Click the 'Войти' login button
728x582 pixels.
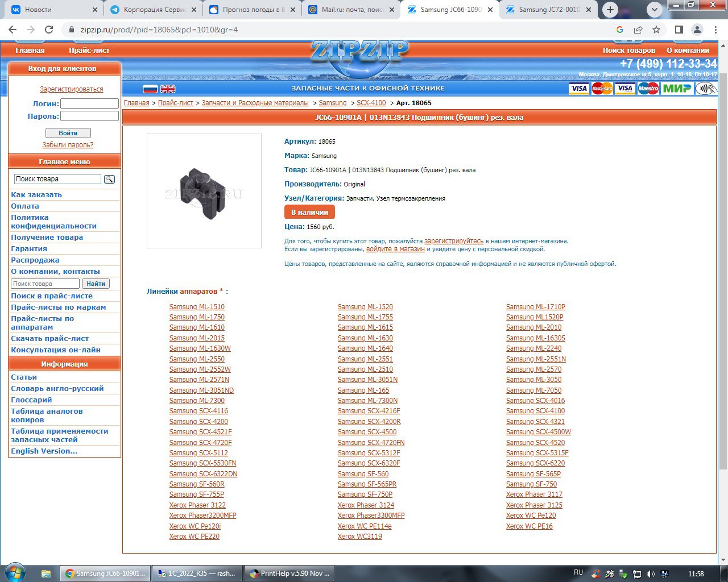pos(68,133)
